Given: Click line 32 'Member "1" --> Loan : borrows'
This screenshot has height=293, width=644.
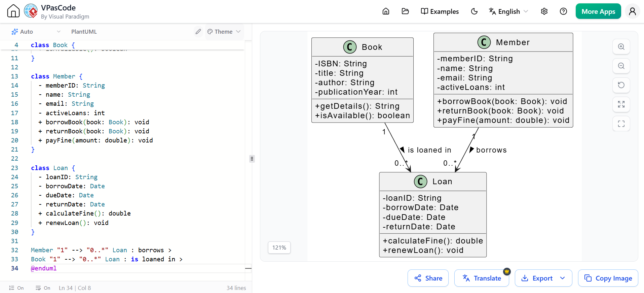Looking at the screenshot, I should pos(101,250).
